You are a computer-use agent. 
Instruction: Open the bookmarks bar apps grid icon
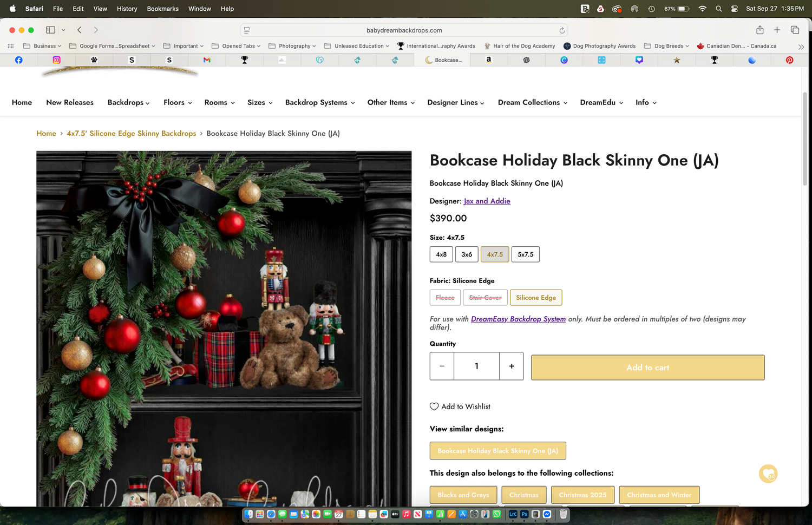coord(10,46)
